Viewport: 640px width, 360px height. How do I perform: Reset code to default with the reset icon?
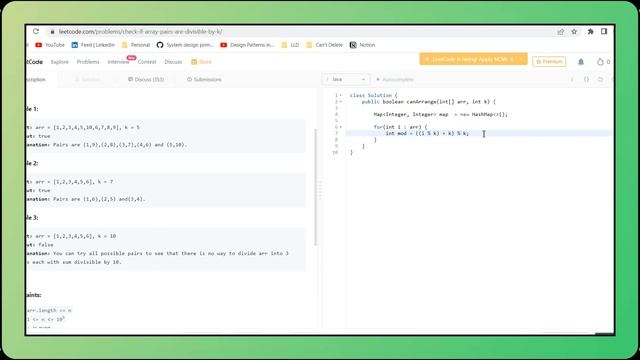[600, 80]
